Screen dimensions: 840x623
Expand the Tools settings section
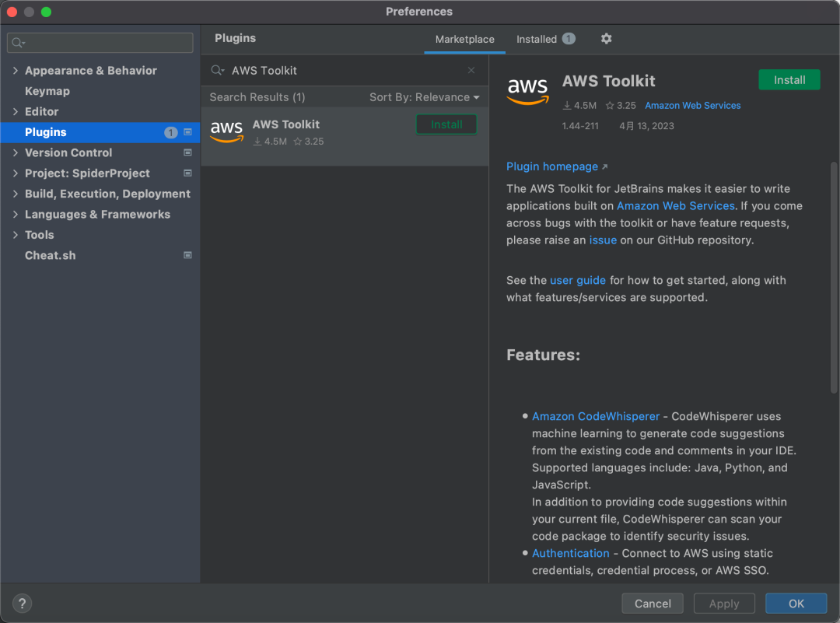15,235
